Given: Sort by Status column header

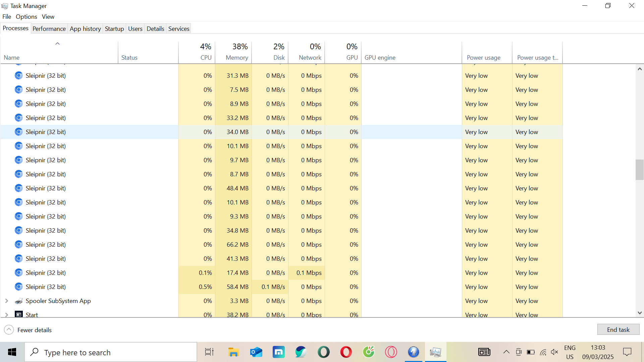Looking at the screenshot, I should point(148,52).
